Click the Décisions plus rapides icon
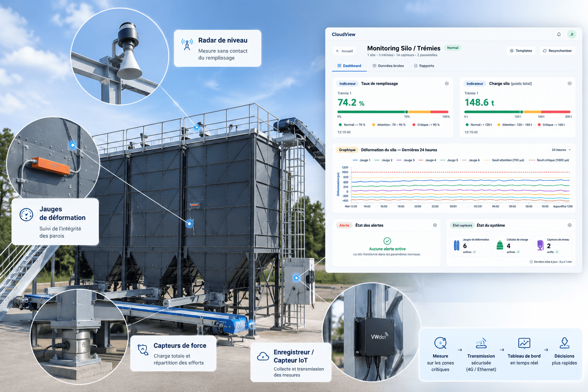This screenshot has width=588, height=392. 564,343
